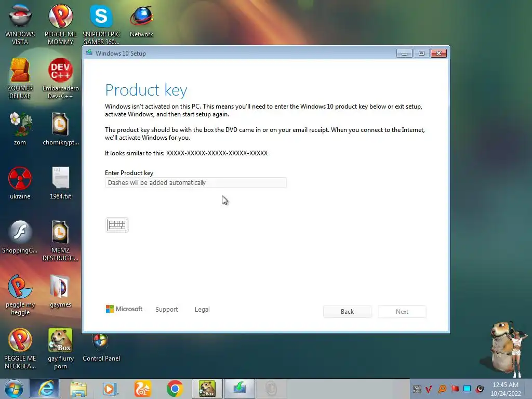
Task: Click the orange magnifier tray icon
Action: pos(442,389)
